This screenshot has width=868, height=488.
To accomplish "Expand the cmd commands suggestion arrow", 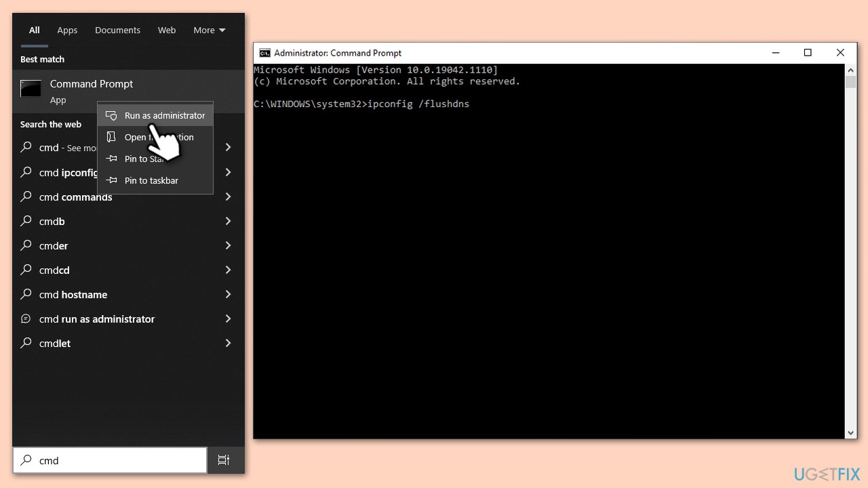I will click(229, 197).
